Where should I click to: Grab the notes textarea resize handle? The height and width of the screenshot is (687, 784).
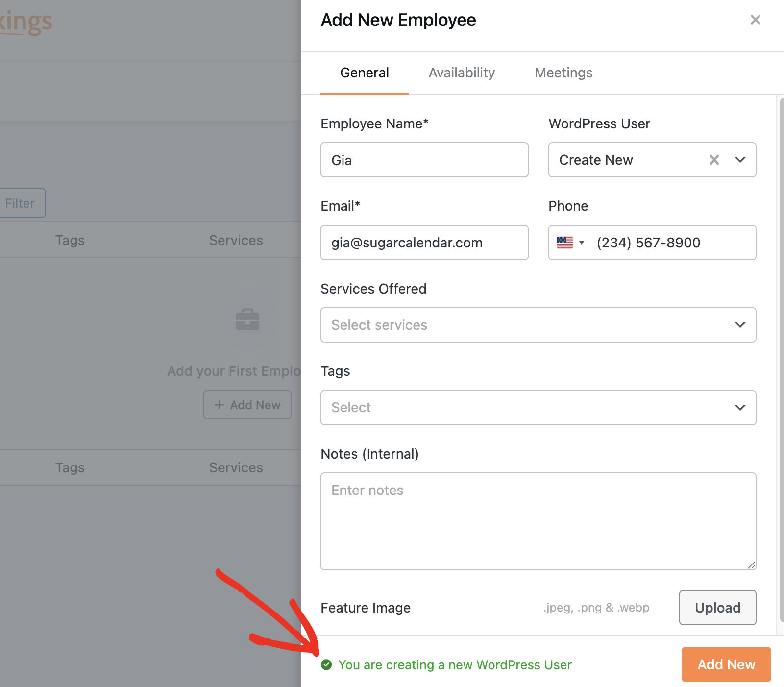tap(751, 565)
